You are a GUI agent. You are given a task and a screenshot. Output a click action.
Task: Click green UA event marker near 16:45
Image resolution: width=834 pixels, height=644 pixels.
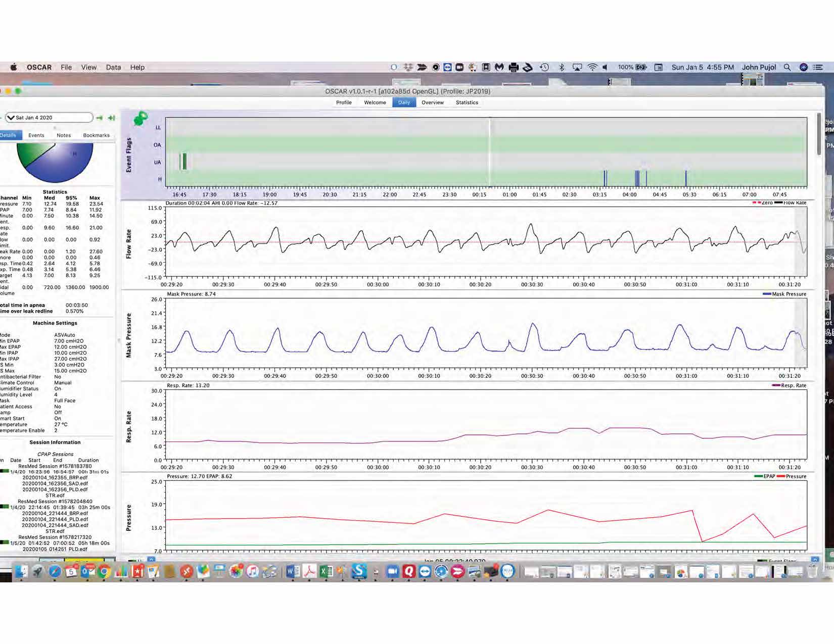pyautogui.click(x=183, y=161)
